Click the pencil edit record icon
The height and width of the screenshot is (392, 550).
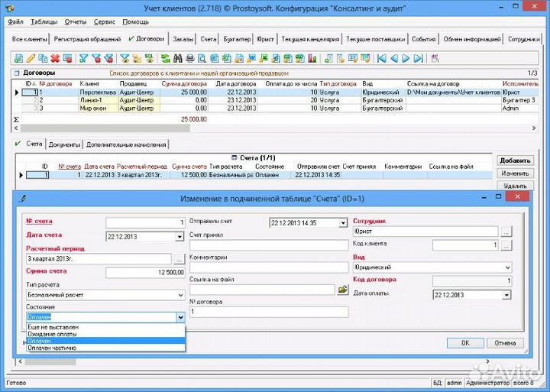pyautogui.click(x=31, y=58)
